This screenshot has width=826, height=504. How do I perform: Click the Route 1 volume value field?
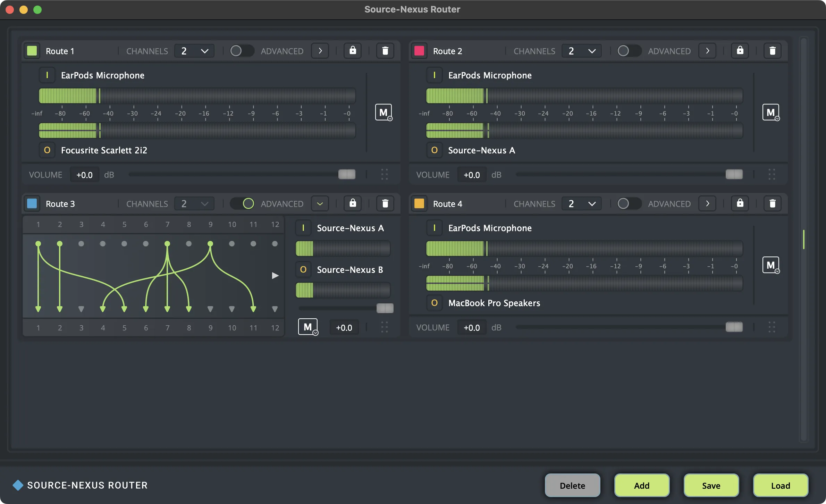[x=84, y=175]
